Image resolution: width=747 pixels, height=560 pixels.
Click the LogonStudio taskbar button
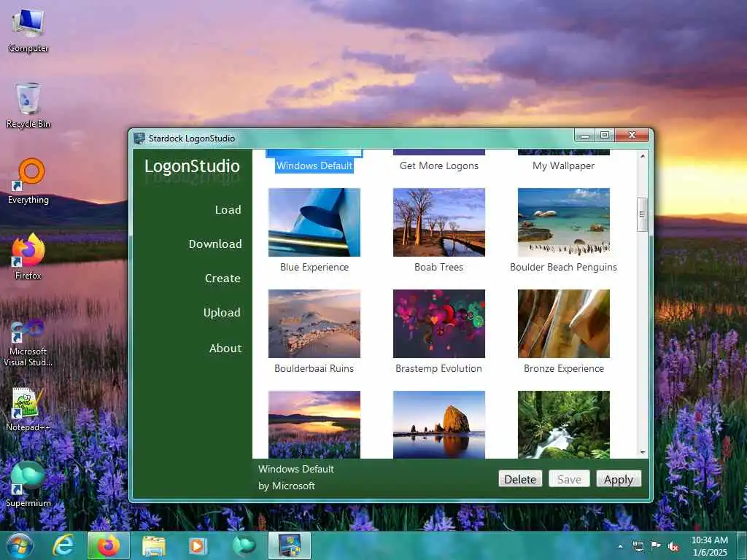[290, 545]
